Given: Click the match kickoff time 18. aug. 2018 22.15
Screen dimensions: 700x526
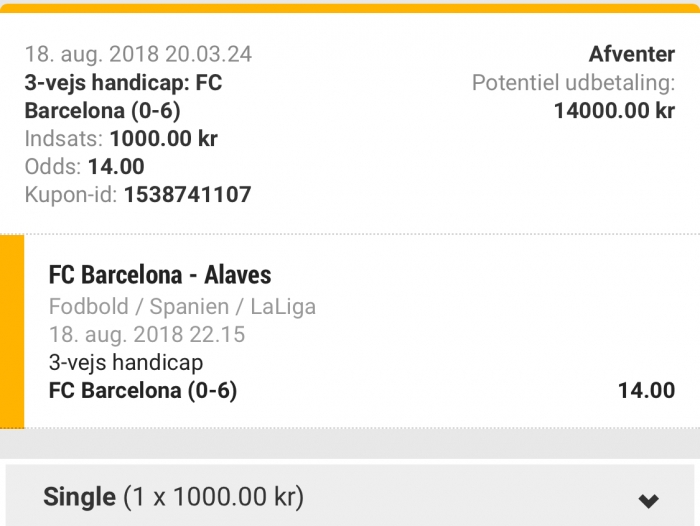Looking at the screenshot, I should pos(147,334).
